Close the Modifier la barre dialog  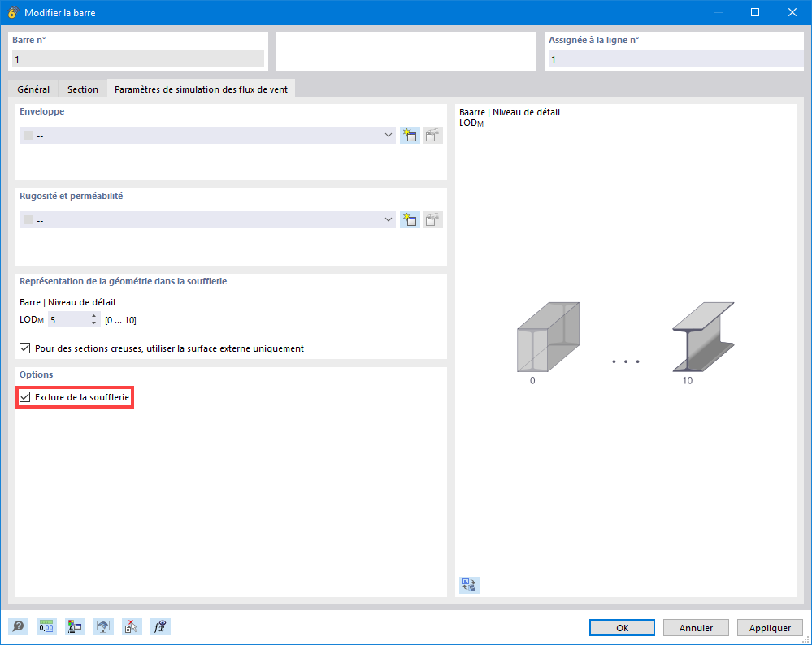pyautogui.click(x=792, y=12)
